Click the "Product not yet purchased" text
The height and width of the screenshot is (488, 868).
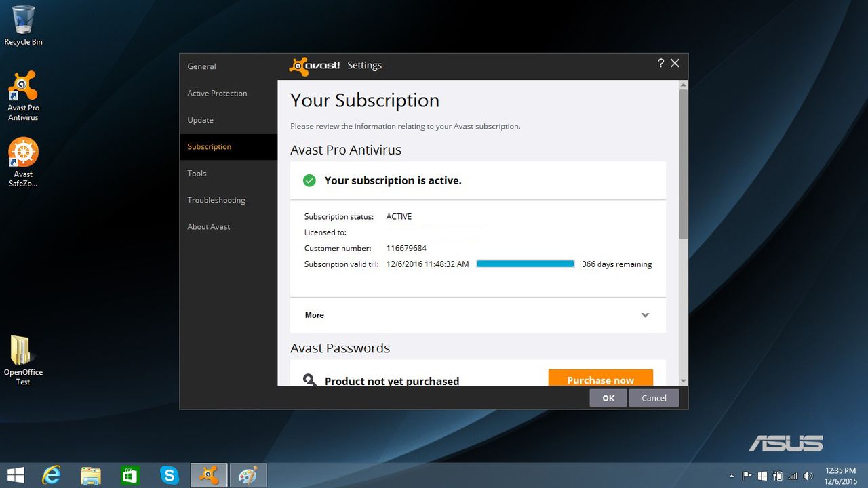pyautogui.click(x=392, y=381)
